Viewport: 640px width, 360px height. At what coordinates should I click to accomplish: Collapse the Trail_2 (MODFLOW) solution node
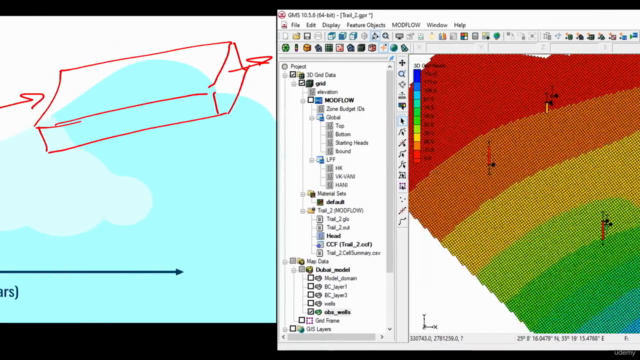click(303, 211)
